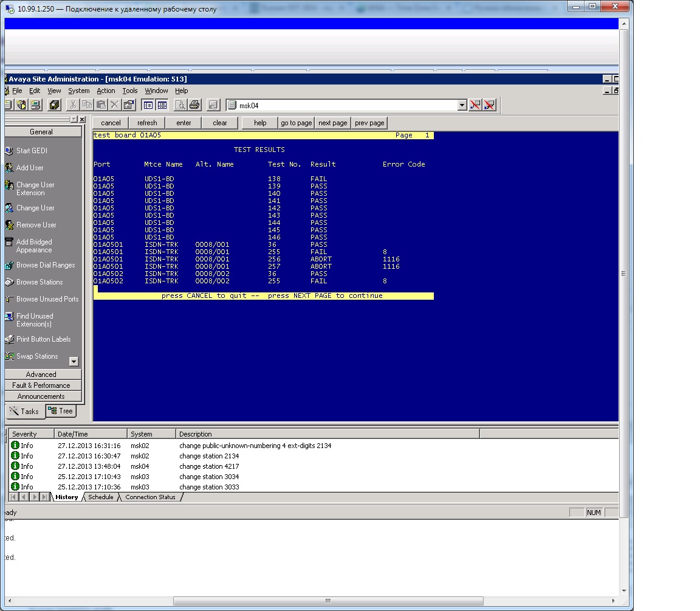This screenshot has width=700, height=611.
Task: Click the Print toolbar icon
Action: [194, 105]
